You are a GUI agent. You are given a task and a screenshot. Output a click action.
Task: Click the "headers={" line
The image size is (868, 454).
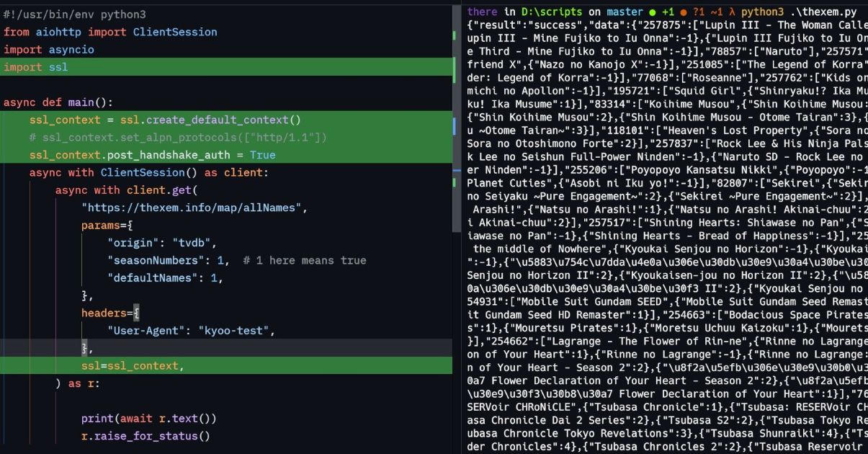coord(110,313)
